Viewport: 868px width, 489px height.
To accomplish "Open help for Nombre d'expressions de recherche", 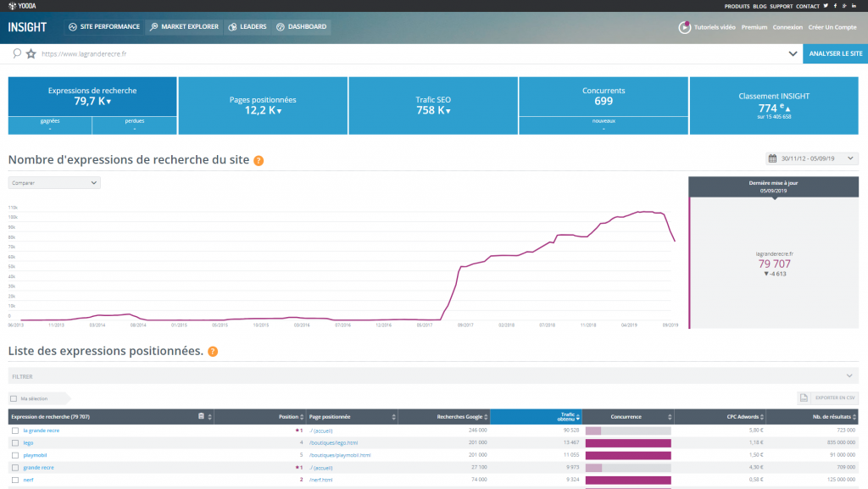I will pyautogui.click(x=259, y=160).
